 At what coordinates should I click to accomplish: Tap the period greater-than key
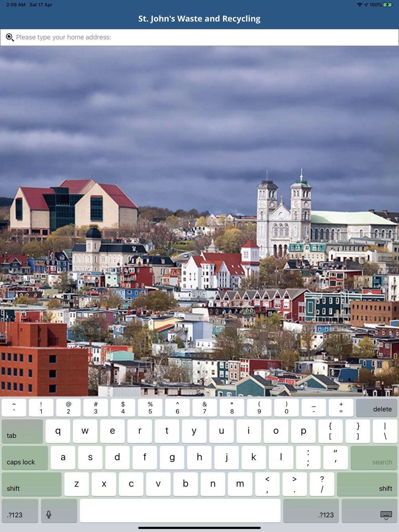click(x=294, y=484)
